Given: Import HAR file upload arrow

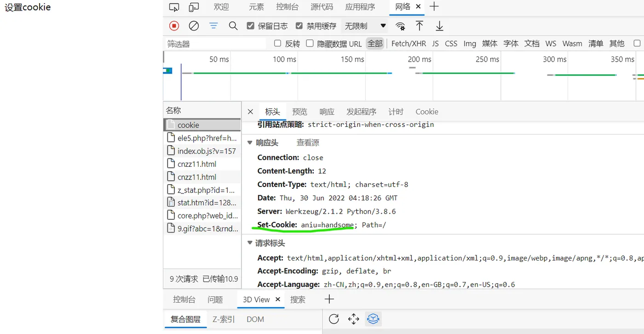Looking at the screenshot, I should coord(420,26).
